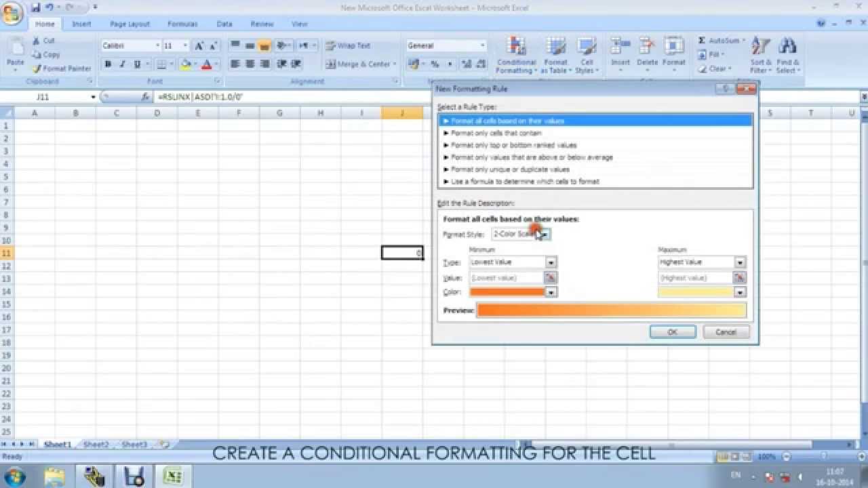Click the Borders icon

click(161, 64)
